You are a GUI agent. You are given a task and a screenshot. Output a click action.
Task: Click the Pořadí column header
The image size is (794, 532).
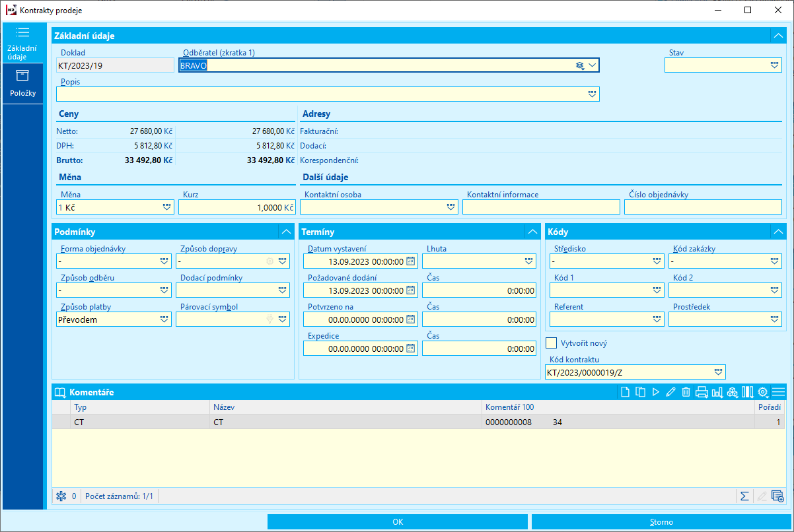770,407
